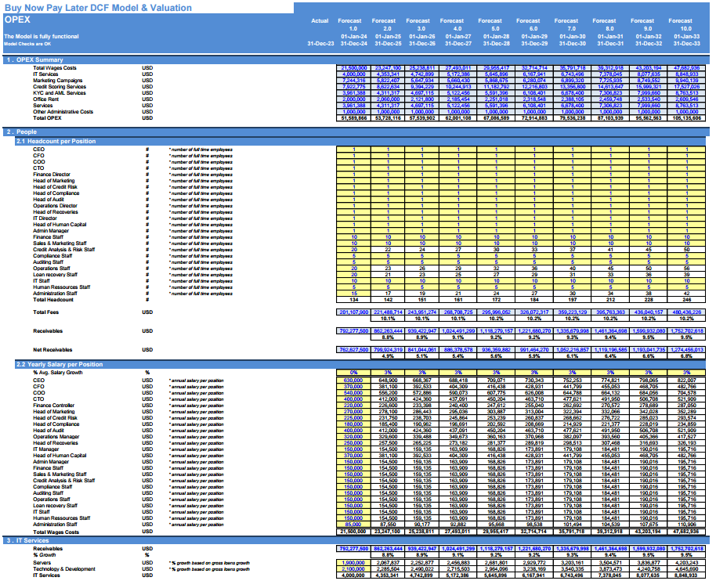
Task: Select Total OPEX value 51,589,866
Action: (354, 118)
